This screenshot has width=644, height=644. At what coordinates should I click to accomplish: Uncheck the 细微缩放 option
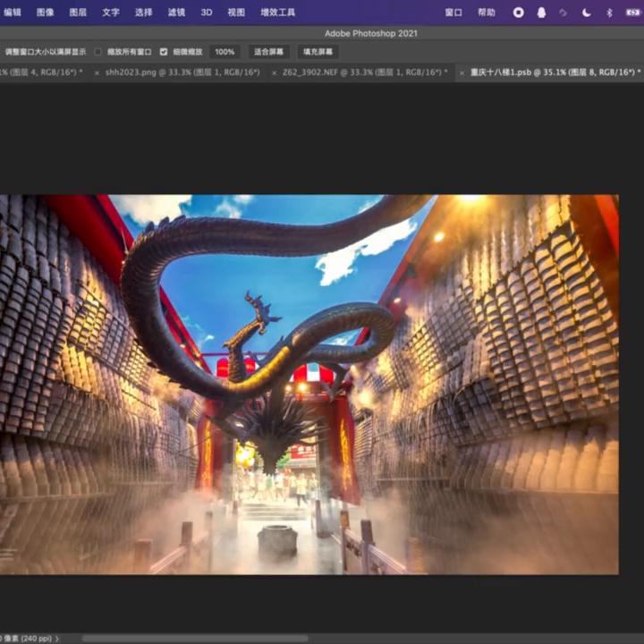click(x=164, y=52)
